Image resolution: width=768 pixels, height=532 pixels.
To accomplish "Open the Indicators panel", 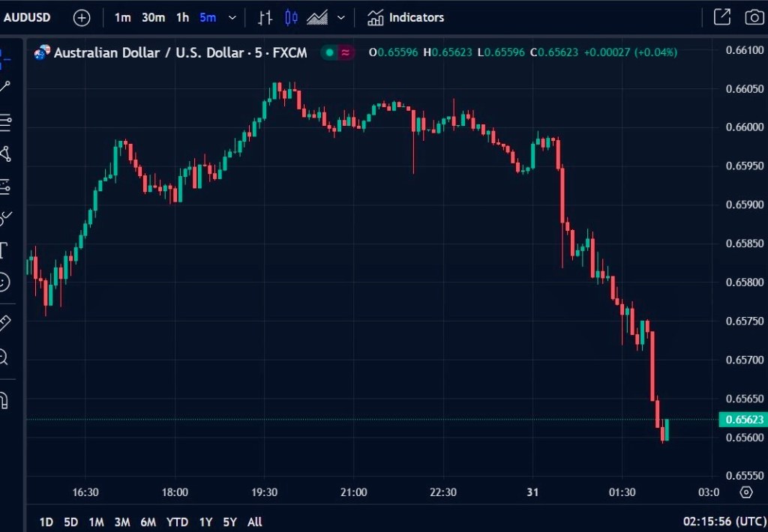I will pos(406,17).
